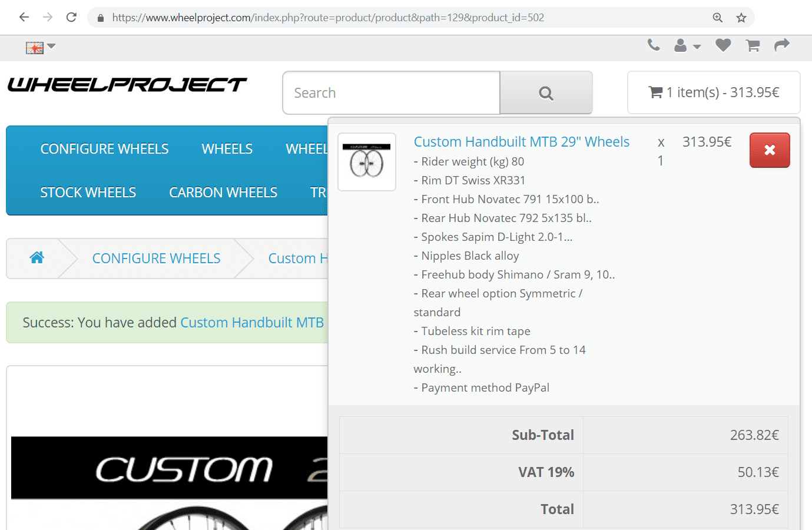Open the wish list heart icon
The height and width of the screenshot is (530, 812).
click(x=723, y=45)
